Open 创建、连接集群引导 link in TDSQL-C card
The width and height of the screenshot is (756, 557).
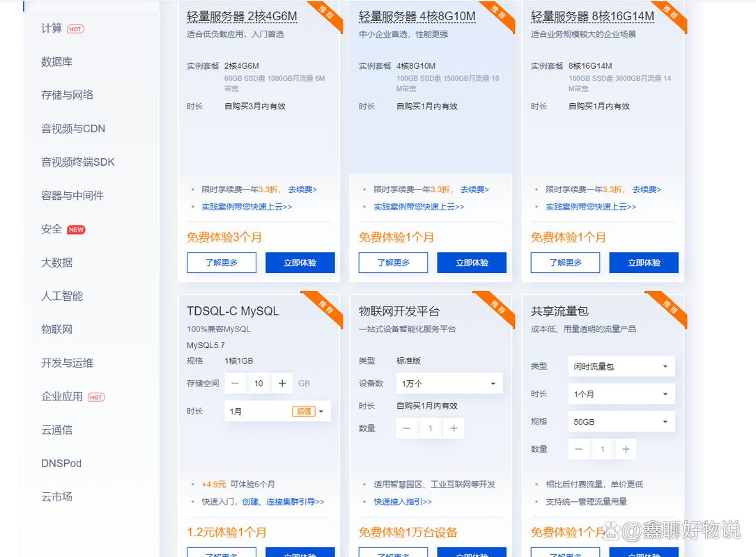click(283, 501)
